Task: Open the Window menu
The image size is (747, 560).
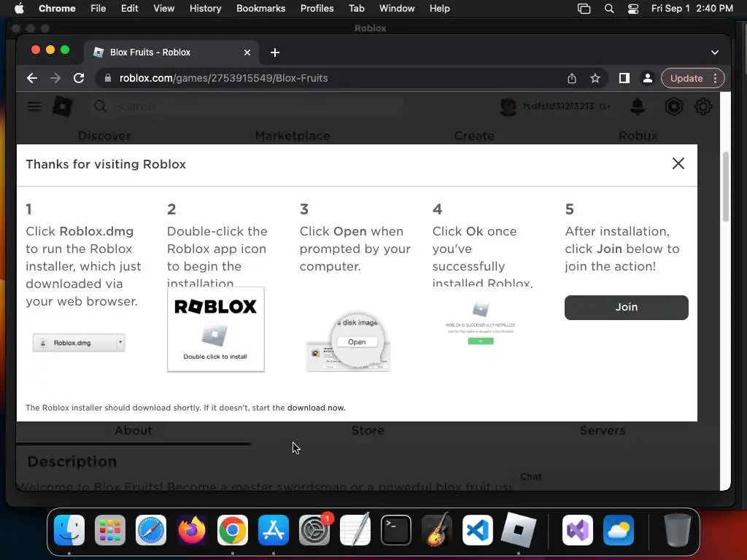Action: [397, 8]
